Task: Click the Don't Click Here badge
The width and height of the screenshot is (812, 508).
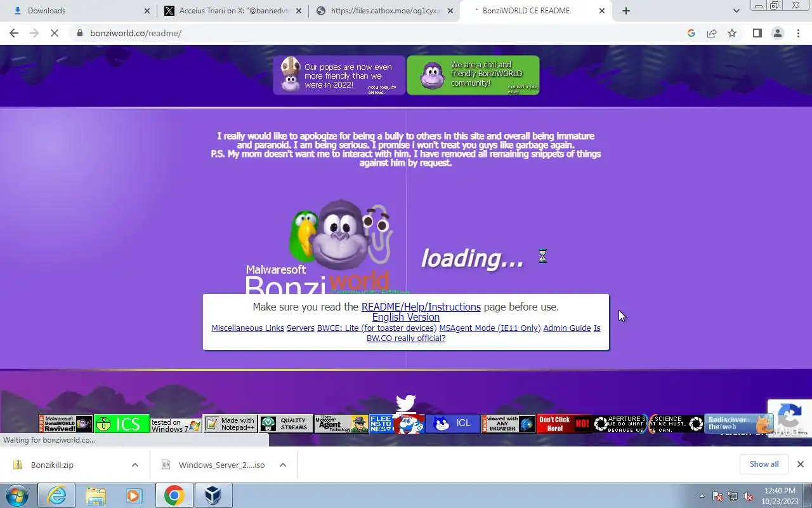Action: [x=564, y=424]
